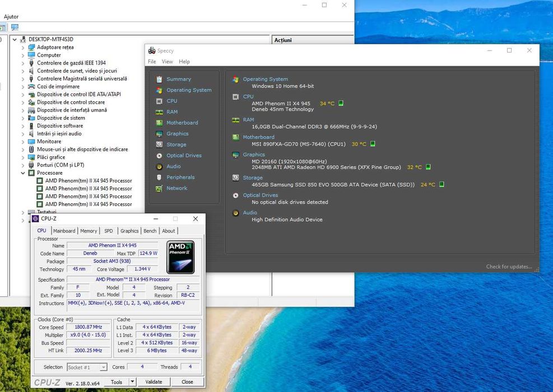This screenshot has width=553, height=392.
Task: Click the AMD Phenom II logo in CPU-Z
Action: 180,258
